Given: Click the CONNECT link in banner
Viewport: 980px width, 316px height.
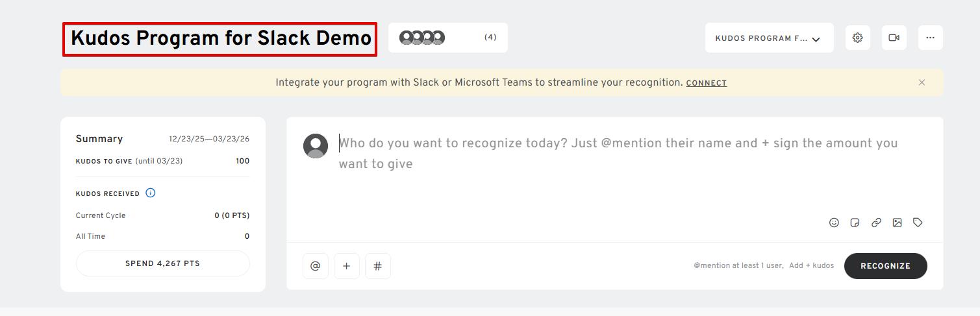Looking at the screenshot, I should (706, 83).
